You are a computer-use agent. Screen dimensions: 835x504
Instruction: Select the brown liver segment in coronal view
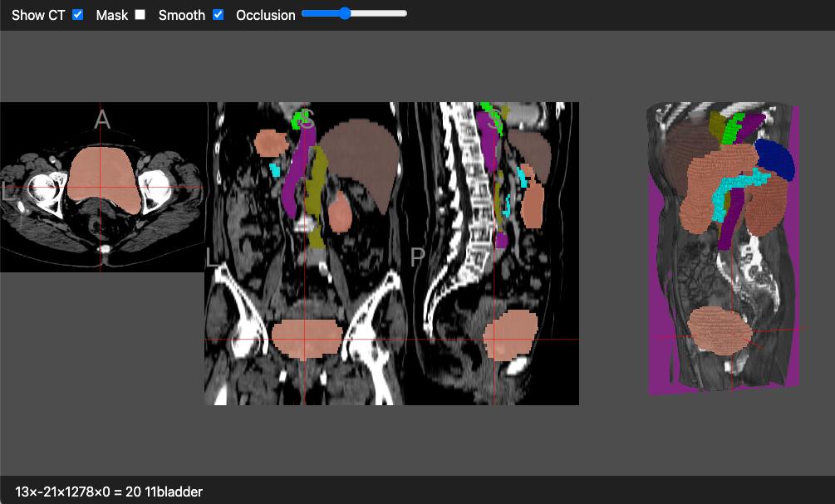(x=357, y=149)
